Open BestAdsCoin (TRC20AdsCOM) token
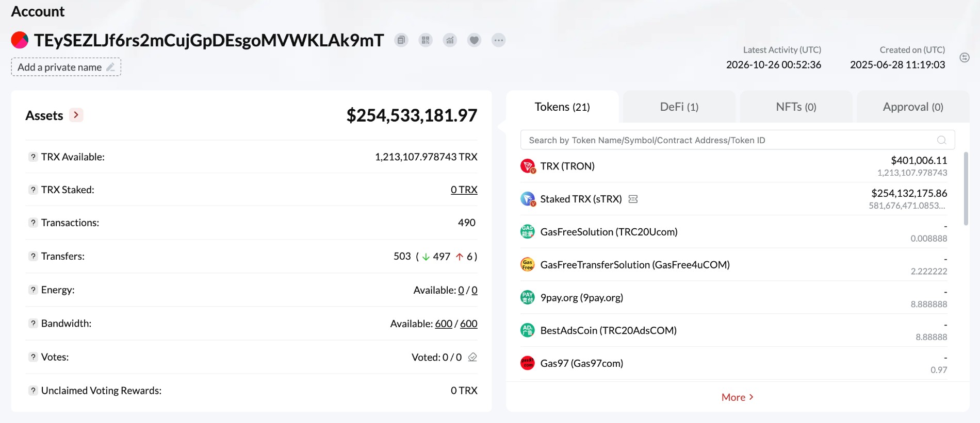The image size is (980, 423). (608, 330)
